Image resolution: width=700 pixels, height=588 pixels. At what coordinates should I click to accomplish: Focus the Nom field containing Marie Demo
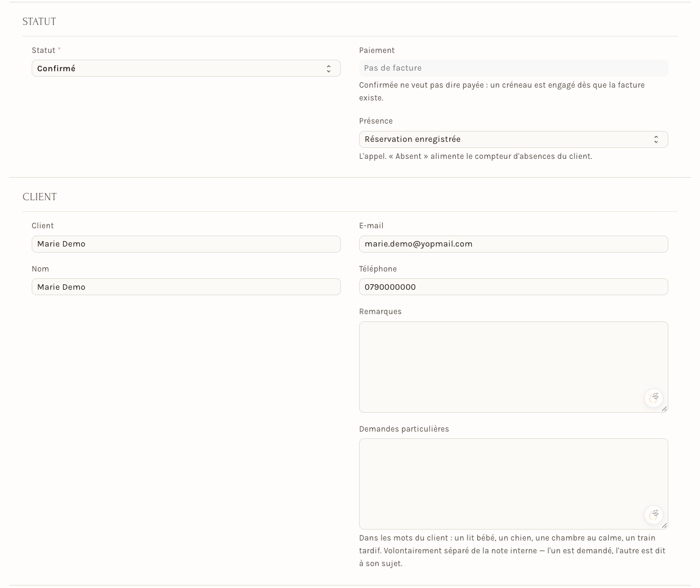(186, 287)
